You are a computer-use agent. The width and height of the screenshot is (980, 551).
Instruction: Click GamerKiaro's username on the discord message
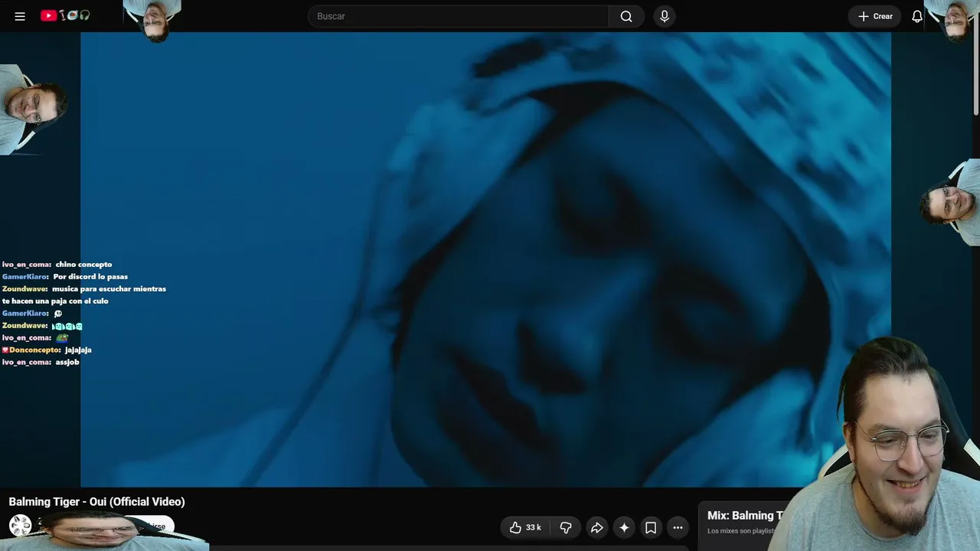pos(25,277)
